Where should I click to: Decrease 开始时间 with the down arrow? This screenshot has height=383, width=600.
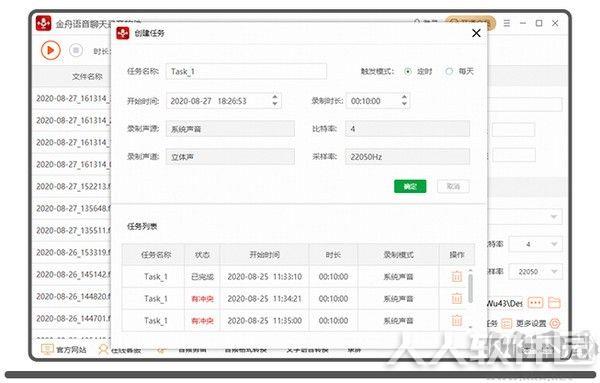click(275, 104)
